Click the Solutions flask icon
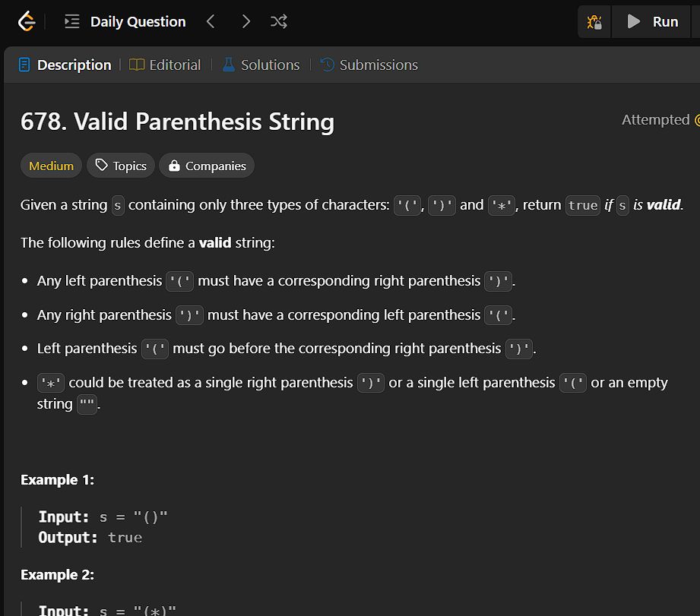Viewport: 700px width, 616px height. [229, 65]
